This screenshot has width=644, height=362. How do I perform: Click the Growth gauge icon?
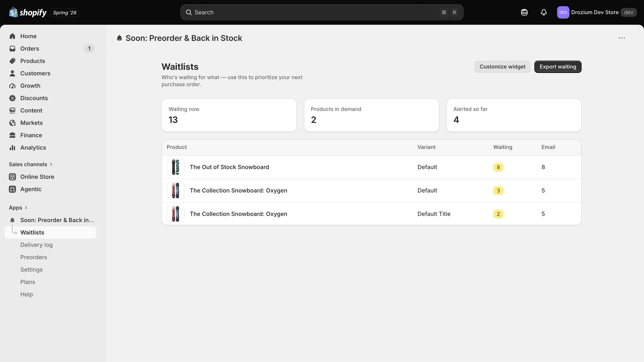tap(12, 86)
